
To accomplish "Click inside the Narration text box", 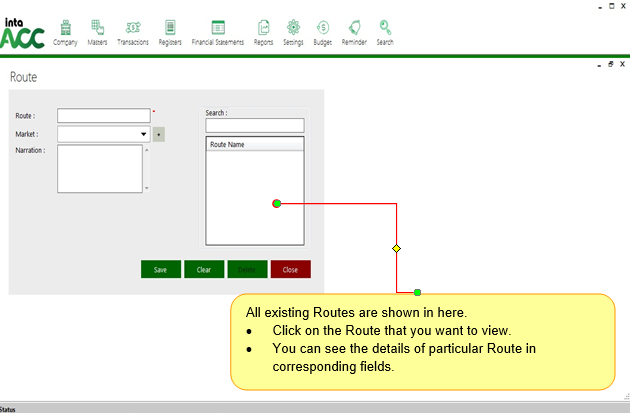I will coord(99,168).
